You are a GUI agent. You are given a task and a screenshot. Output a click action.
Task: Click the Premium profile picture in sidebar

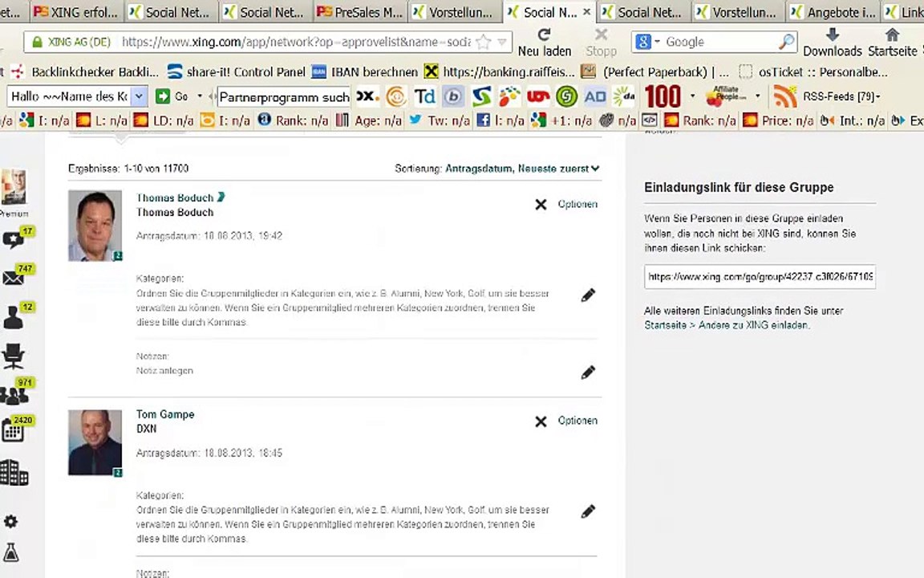pyautogui.click(x=14, y=186)
